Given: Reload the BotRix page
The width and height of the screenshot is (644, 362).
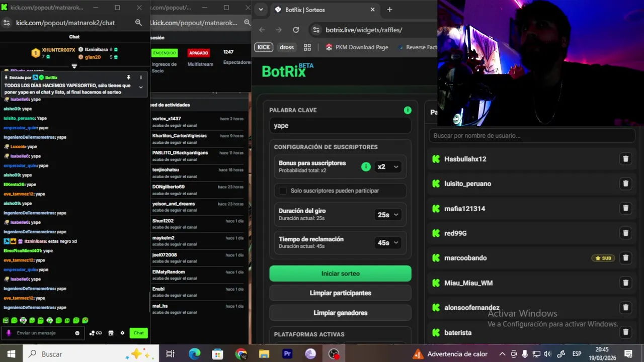Looking at the screenshot, I should pos(296,30).
